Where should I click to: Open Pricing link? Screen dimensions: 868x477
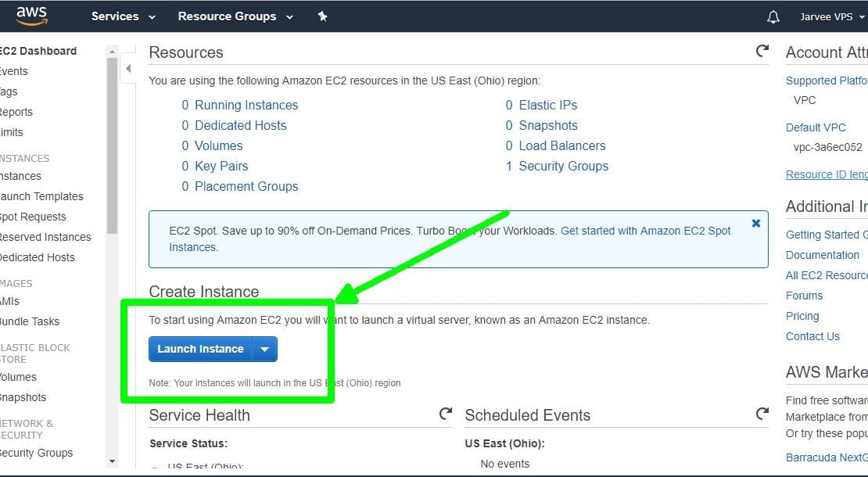(x=802, y=316)
